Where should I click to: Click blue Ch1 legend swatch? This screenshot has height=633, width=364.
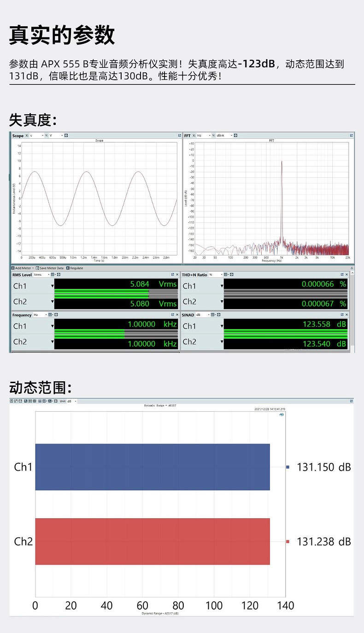tap(288, 467)
